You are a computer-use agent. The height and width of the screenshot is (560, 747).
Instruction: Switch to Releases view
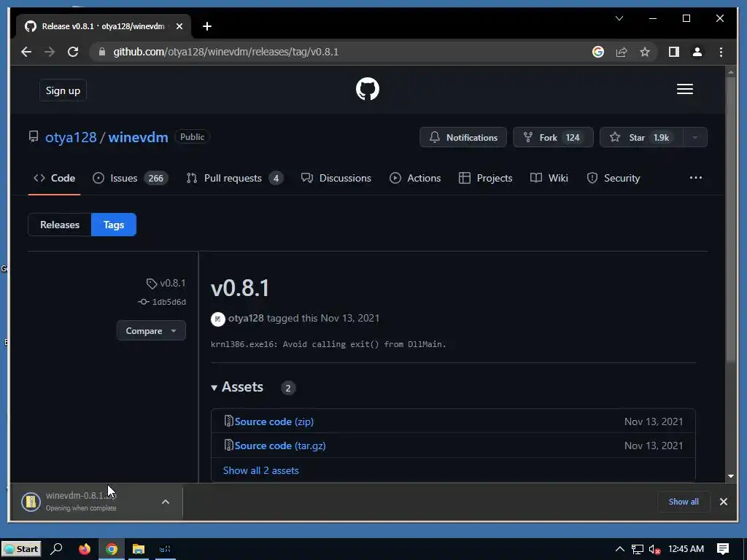(60, 225)
